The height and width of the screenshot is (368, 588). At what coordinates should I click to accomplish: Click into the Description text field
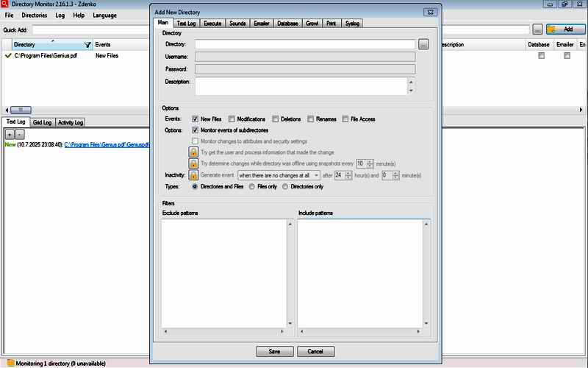(x=298, y=86)
